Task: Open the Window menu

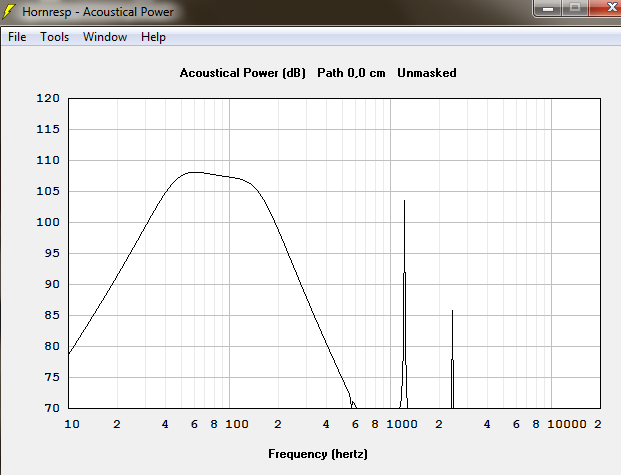Action: coord(105,37)
